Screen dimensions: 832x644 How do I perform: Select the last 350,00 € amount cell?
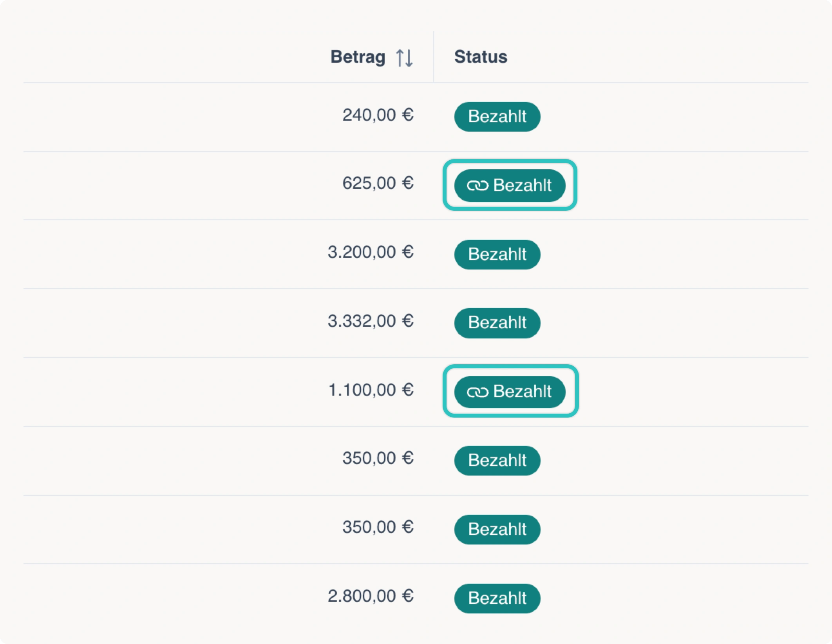pyautogui.click(x=378, y=527)
